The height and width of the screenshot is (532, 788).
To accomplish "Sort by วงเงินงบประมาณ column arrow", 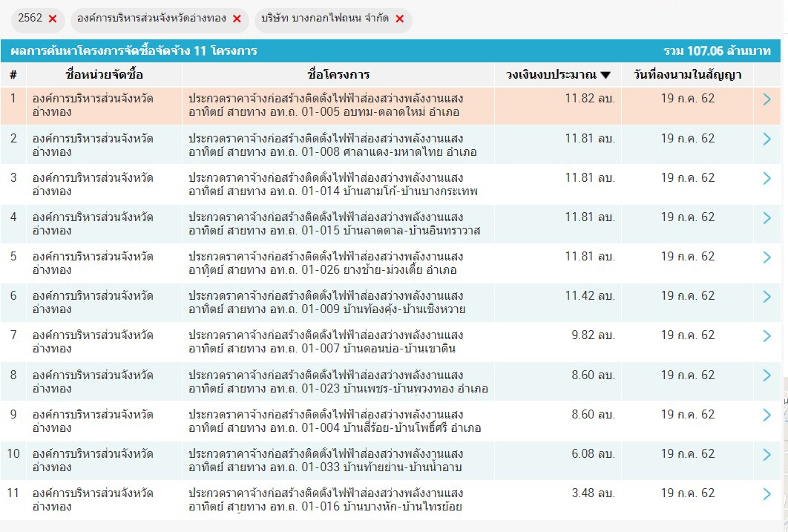I will (605, 75).
